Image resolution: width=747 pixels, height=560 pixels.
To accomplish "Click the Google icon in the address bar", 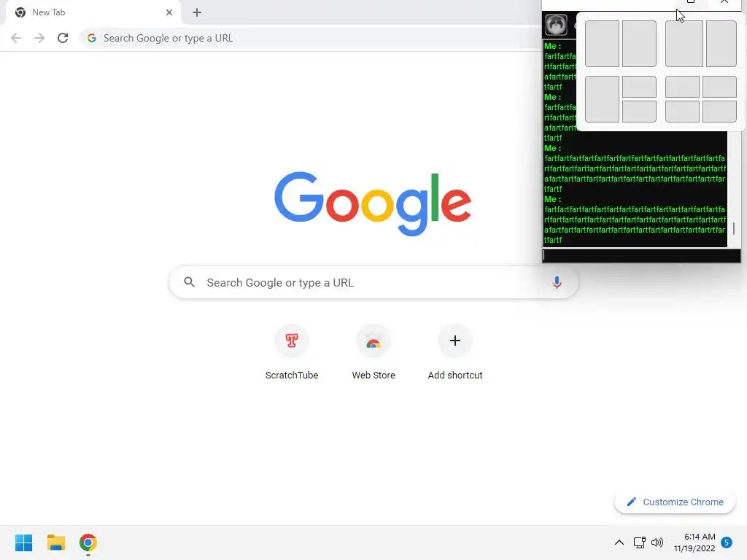I will tap(92, 38).
